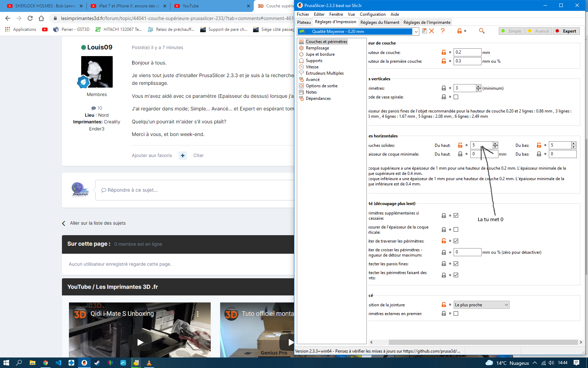Image resolution: width=588 pixels, height=368 pixels.
Task: Expand the seam position Le plus proche dropdown
Action: pyautogui.click(x=481, y=305)
